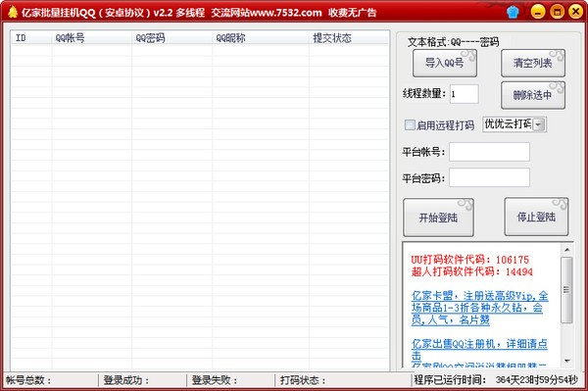Minimize the window with the yellow button
588x391 pixels.
click(538, 12)
